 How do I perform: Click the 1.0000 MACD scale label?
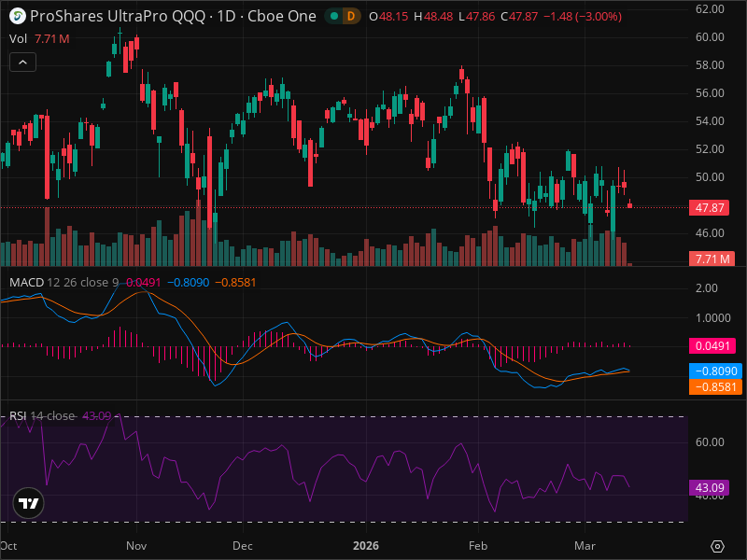(x=712, y=318)
